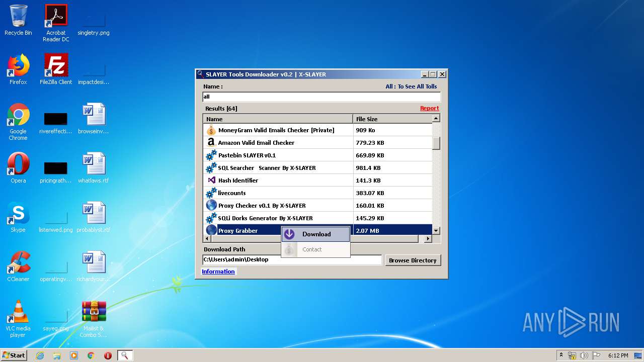The image size is (644, 362).
Task: Close the SLAYER Tools Downloader window
Action: (x=442, y=74)
